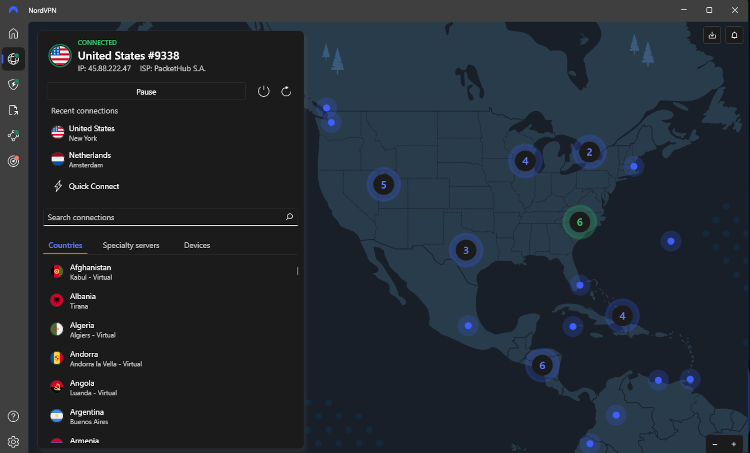The height and width of the screenshot is (453, 750).
Task: Open the Meshnet sidebar icon
Action: (x=13, y=135)
